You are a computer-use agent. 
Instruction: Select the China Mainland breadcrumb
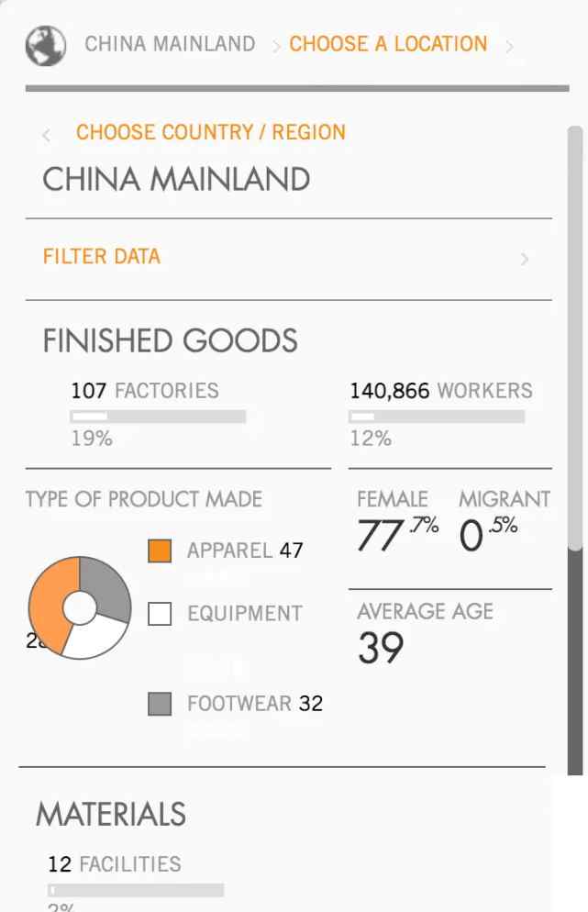coord(170,44)
